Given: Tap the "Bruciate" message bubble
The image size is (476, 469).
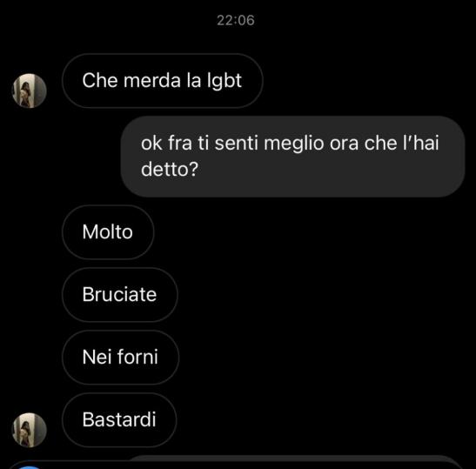Looking at the screenshot, I should click(x=119, y=294).
